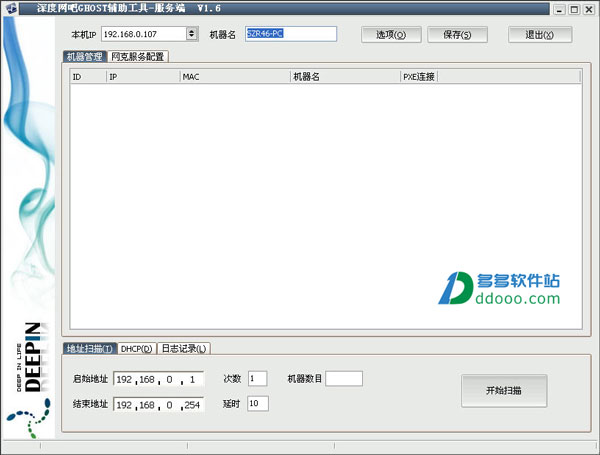Viewport: 600px width, 455px height.
Task: Click the 次数 count field
Action: [x=258, y=378]
